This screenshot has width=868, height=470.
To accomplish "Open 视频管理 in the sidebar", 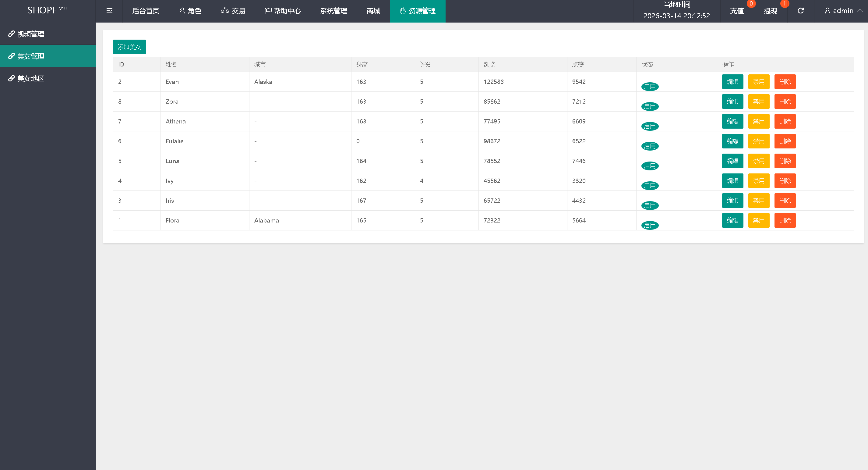I will (x=48, y=34).
